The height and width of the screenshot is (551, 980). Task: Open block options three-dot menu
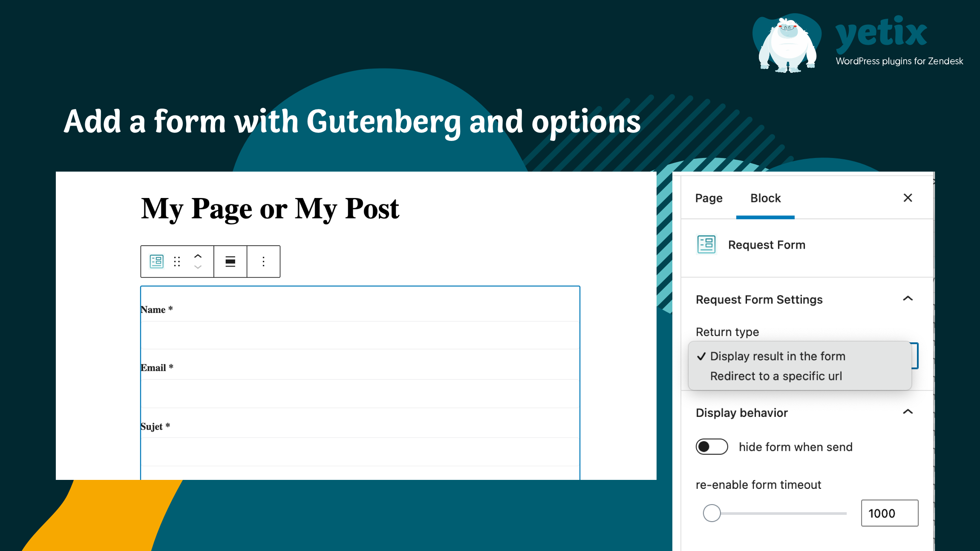coord(264,261)
